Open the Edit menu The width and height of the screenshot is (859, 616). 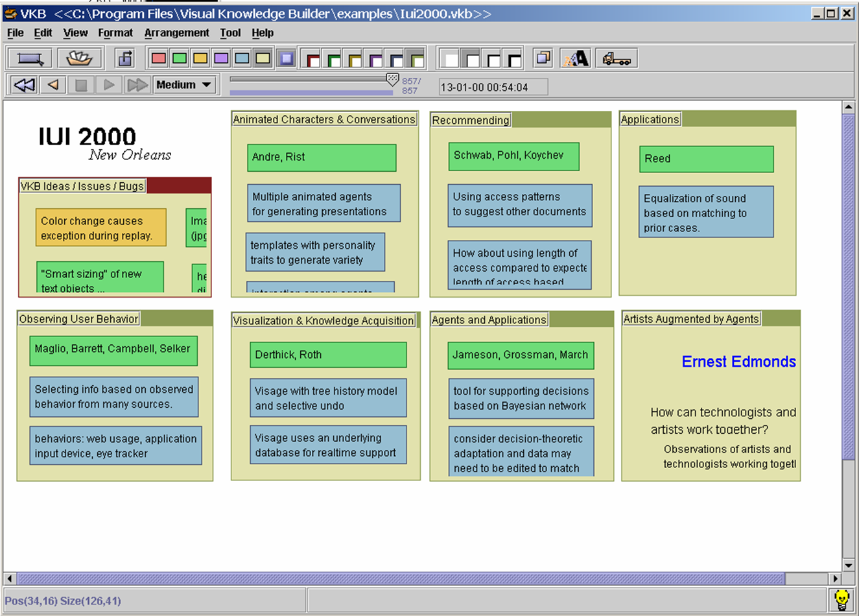pos(43,32)
